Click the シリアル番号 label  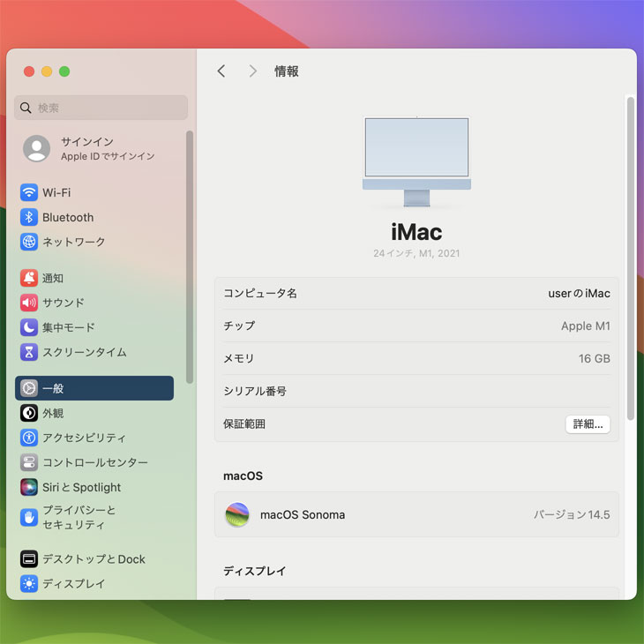click(x=255, y=391)
